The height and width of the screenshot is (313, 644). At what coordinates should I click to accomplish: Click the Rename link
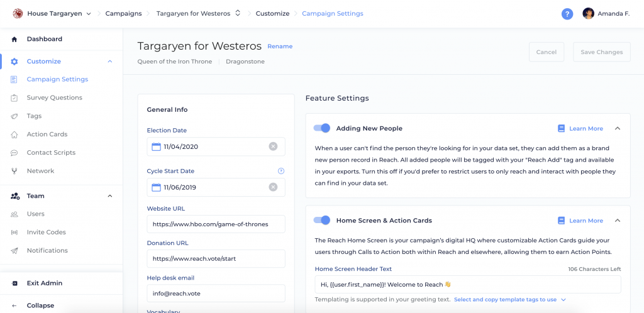[x=280, y=47]
